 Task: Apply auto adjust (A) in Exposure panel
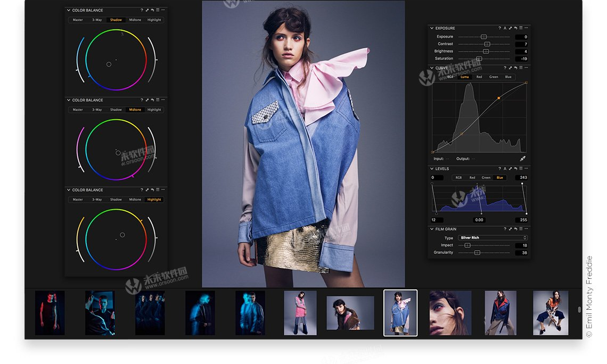click(x=505, y=28)
